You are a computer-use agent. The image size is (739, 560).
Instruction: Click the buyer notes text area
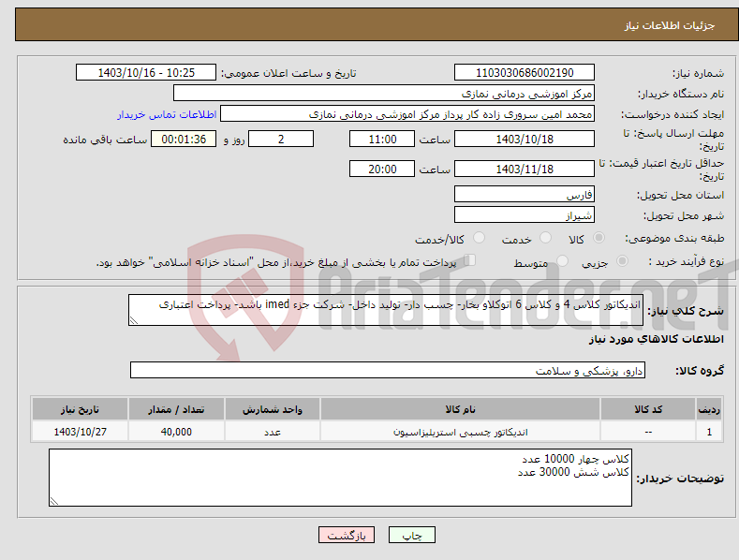click(340, 478)
